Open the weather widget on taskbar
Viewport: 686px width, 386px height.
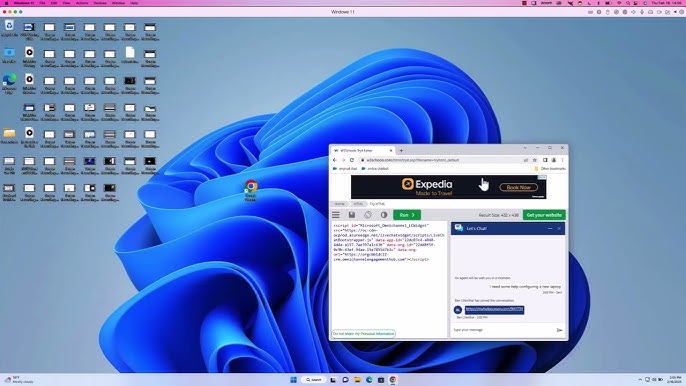click(19, 379)
